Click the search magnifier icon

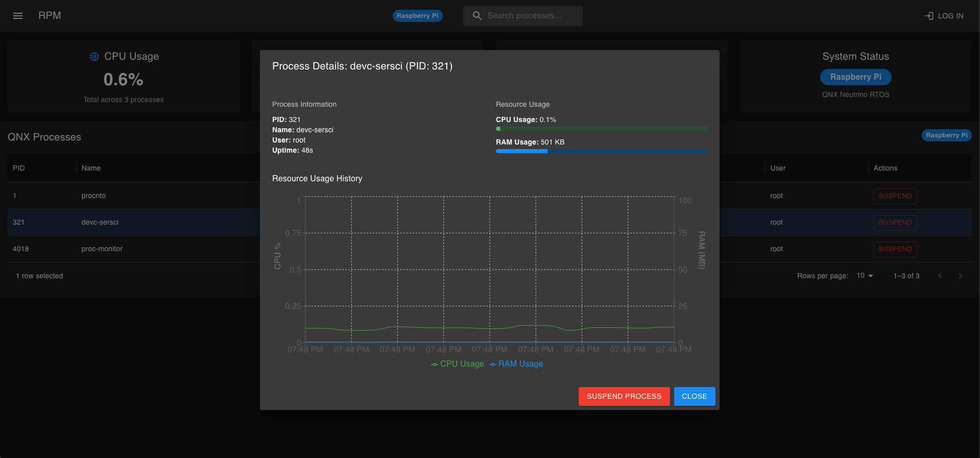point(477,16)
